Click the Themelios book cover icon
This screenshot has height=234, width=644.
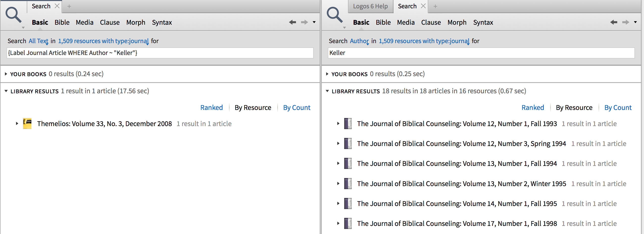coord(27,124)
